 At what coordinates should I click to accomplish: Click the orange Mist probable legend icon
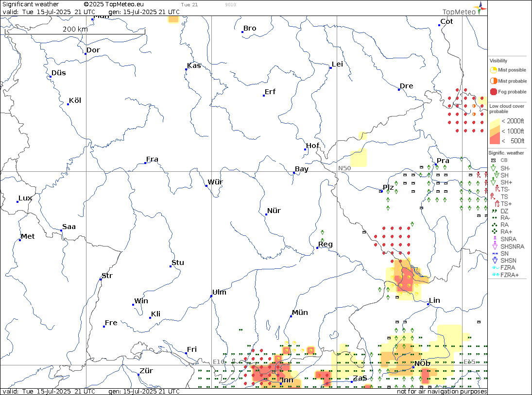(493, 81)
